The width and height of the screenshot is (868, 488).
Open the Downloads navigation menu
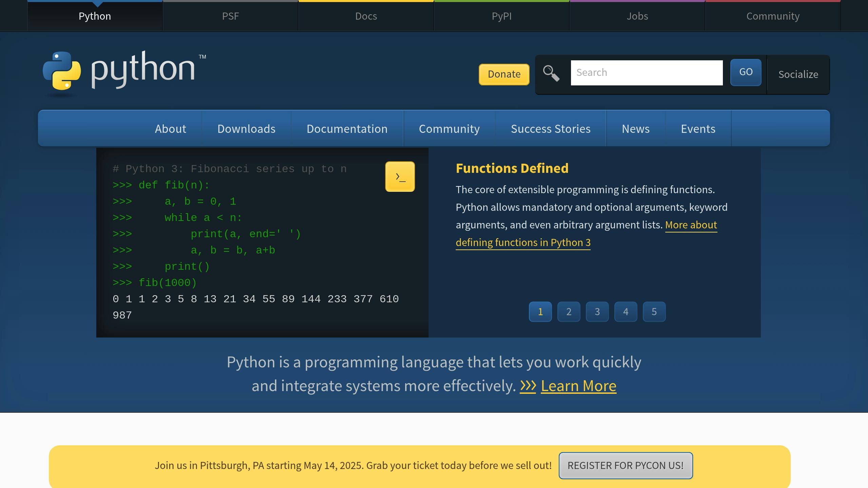[246, 129]
